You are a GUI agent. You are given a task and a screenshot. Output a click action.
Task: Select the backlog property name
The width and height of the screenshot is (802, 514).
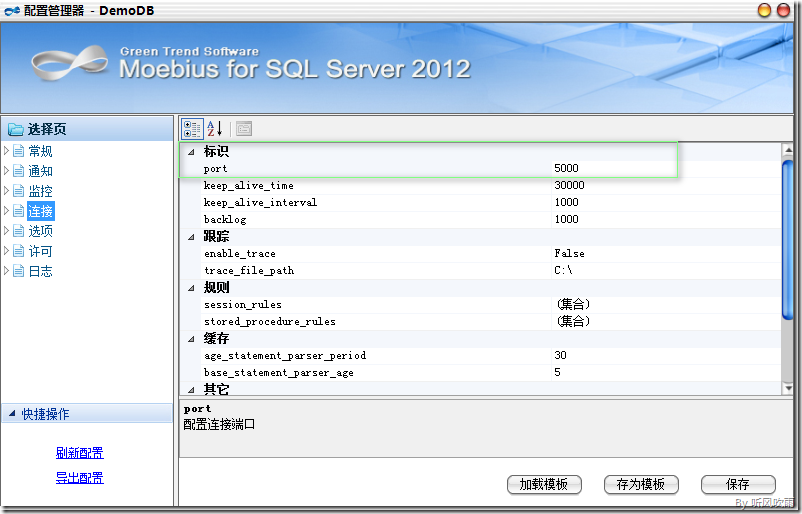coord(225,219)
